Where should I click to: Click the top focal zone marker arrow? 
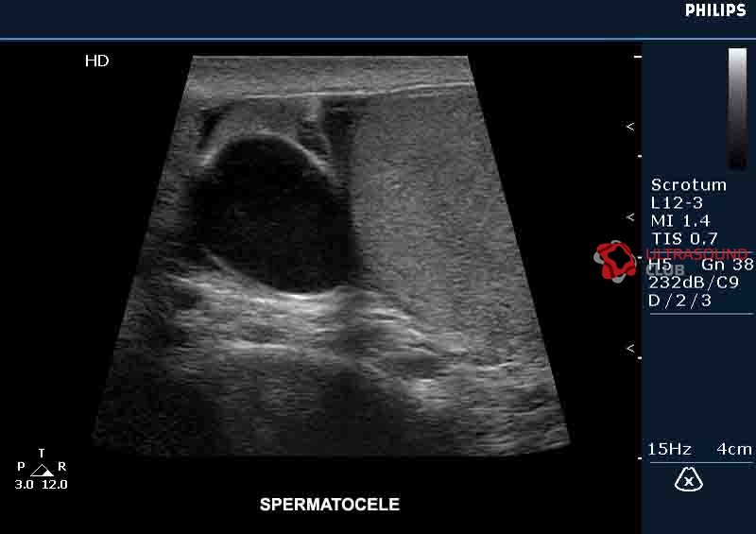[x=629, y=127]
